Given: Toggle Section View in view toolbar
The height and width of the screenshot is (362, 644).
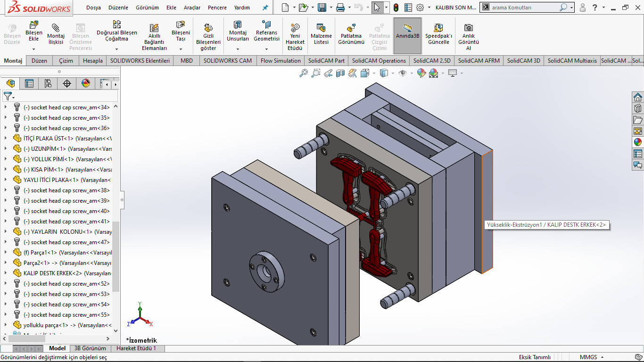Looking at the screenshot, I should tap(340, 73).
